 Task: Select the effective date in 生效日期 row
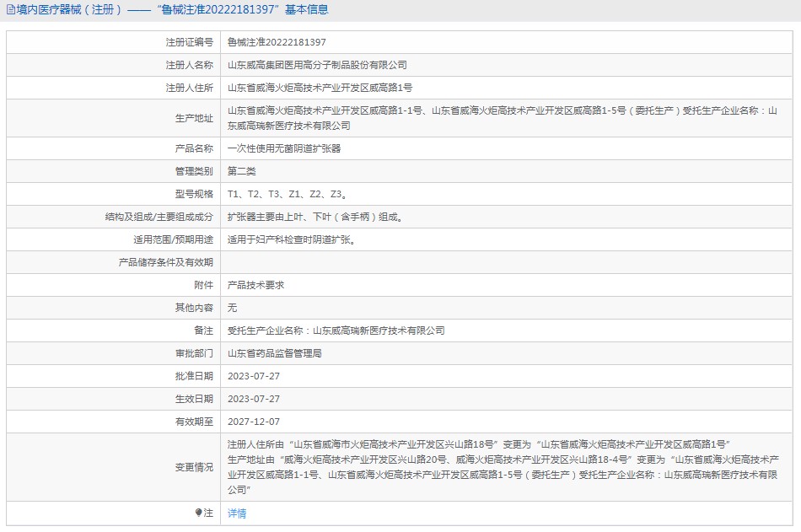pos(254,399)
